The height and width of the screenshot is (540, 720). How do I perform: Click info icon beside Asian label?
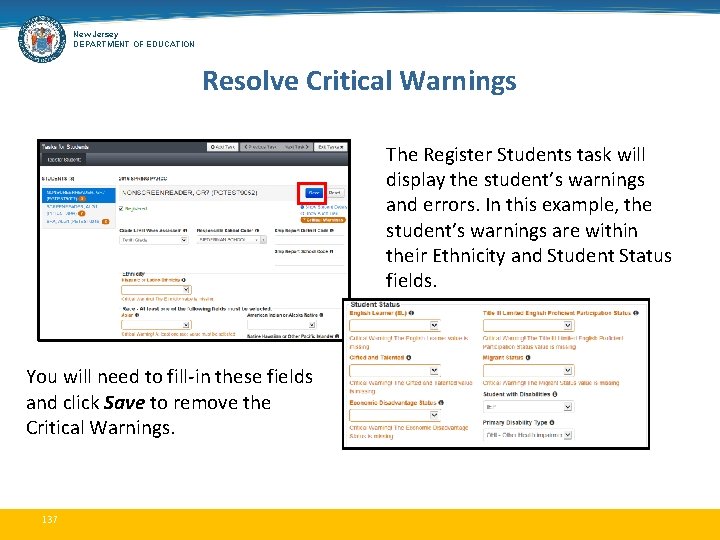point(137,315)
